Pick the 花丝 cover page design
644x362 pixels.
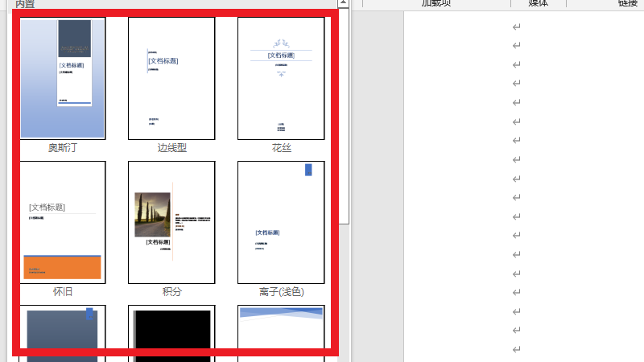tap(281, 78)
